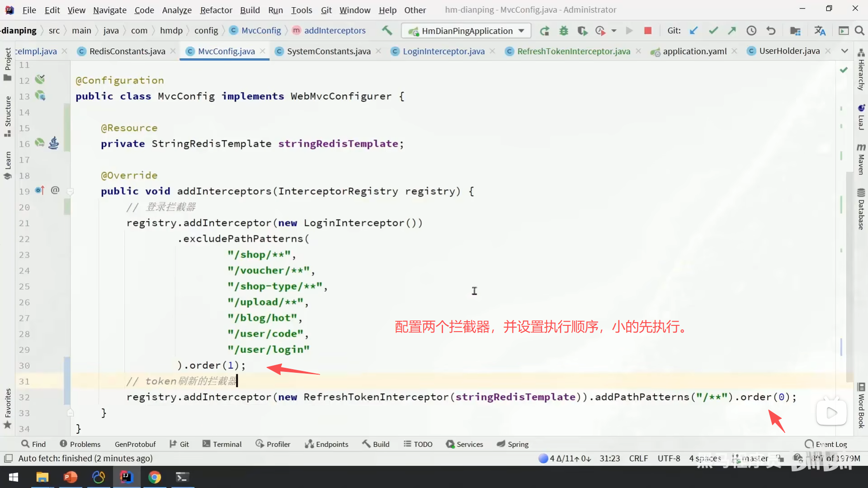Start debugging with the bug icon
The image size is (868, 488).
564,31
